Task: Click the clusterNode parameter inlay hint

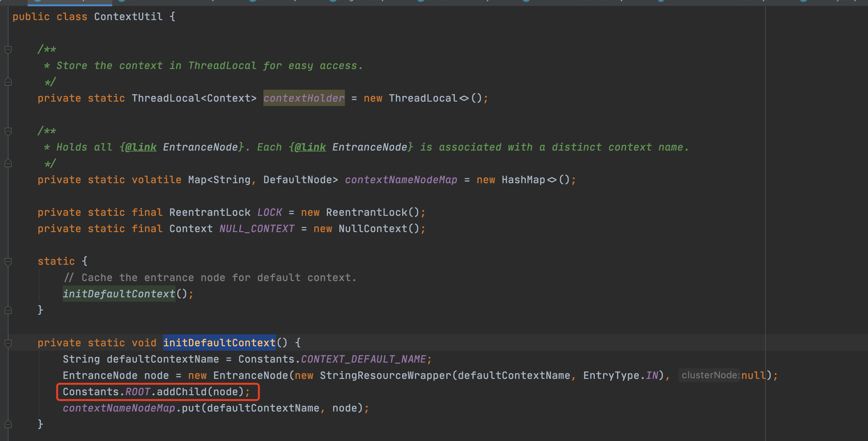Action: [710, 375]
